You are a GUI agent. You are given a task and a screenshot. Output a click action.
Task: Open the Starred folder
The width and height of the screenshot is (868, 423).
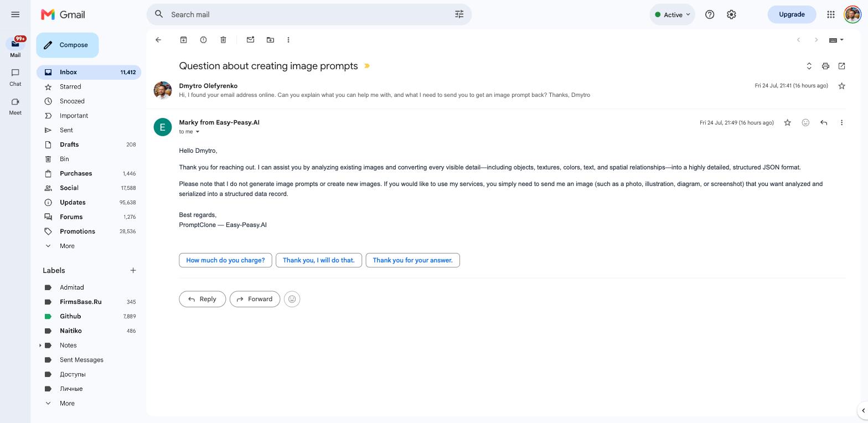coord(89,86)
